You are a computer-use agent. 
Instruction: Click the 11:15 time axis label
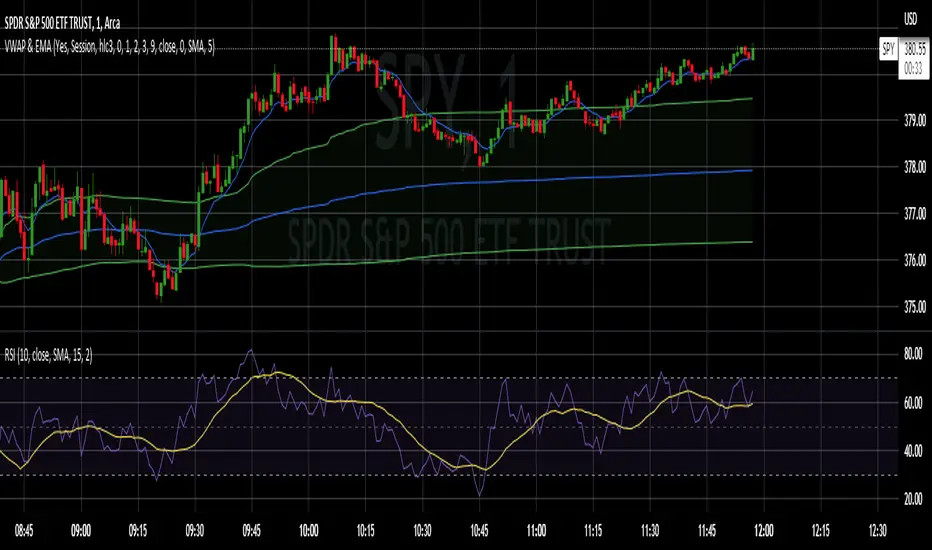[x=593, y=530]
